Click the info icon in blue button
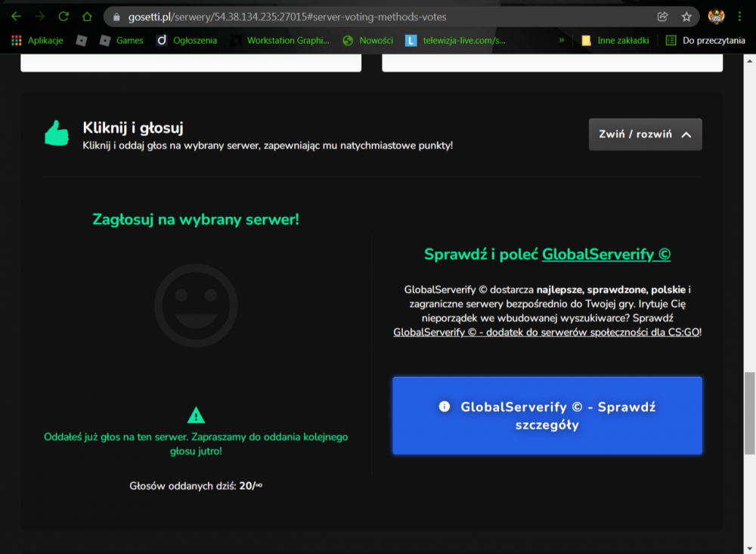756x554 pixels. (444, 407)
